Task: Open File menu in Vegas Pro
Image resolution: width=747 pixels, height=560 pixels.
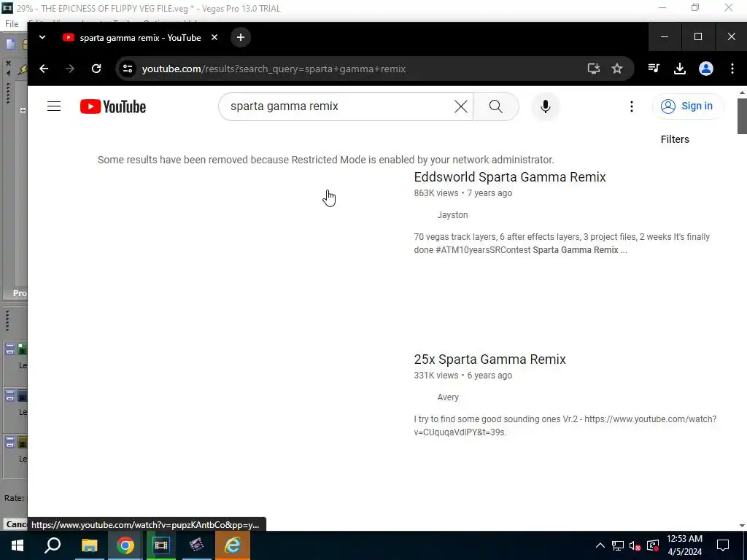Action: [x=12, y=24]
